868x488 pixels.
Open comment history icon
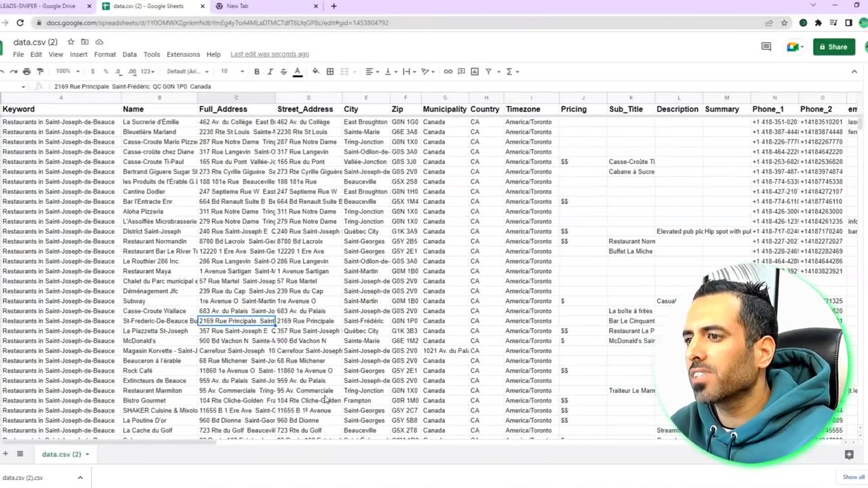[x=766, y=47]
